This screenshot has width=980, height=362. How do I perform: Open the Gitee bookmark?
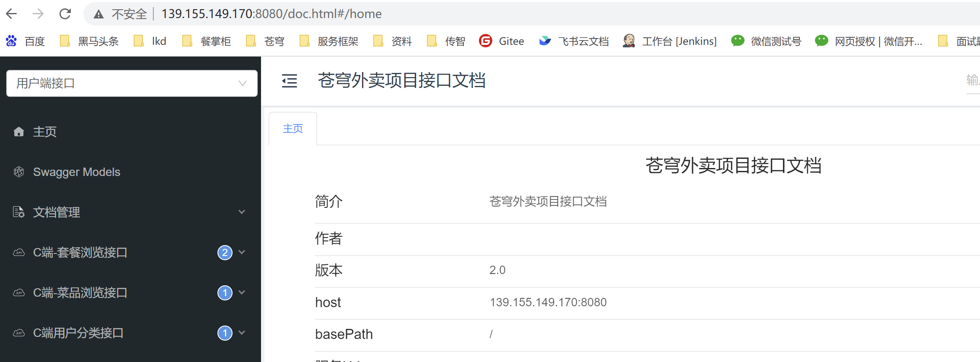click(x=502, y=41)
